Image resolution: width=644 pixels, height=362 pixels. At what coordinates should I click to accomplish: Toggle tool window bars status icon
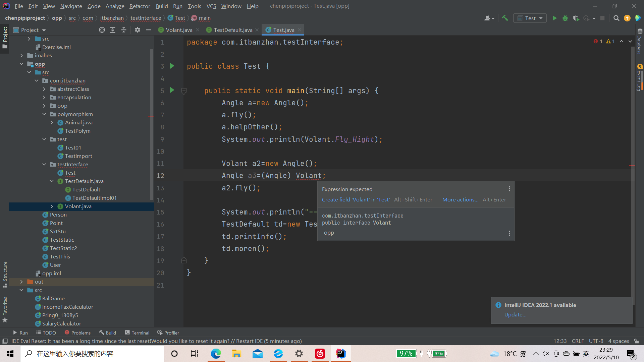(5, 341)
